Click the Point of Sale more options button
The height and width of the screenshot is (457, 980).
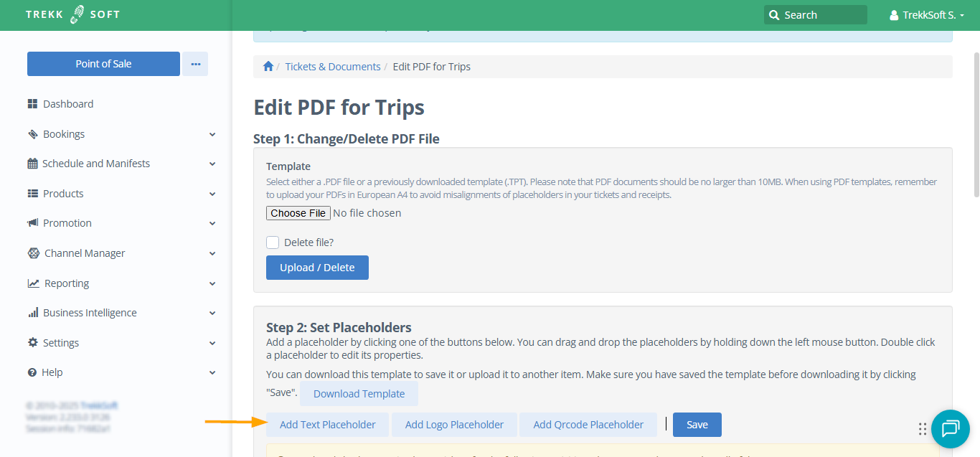tap(195, 64)
